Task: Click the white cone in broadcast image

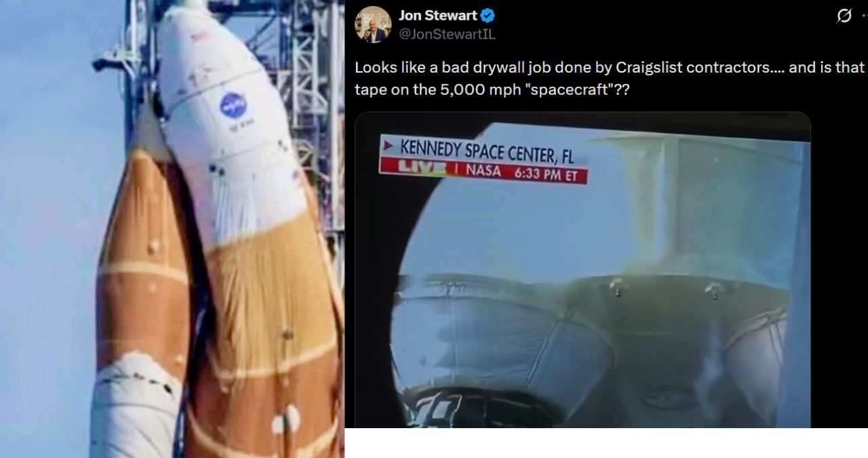Action: click(x=502, y=339)
